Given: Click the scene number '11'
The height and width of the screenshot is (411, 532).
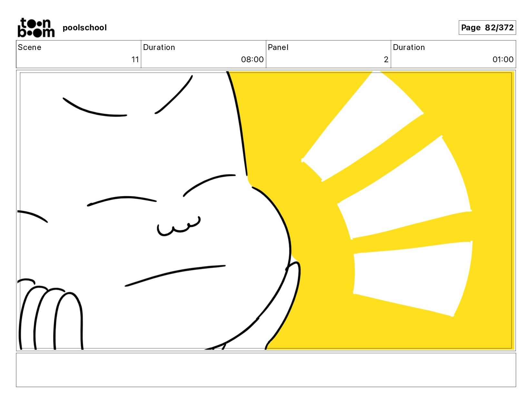Looking at the screenshot, I should click(x=135, y=60).
